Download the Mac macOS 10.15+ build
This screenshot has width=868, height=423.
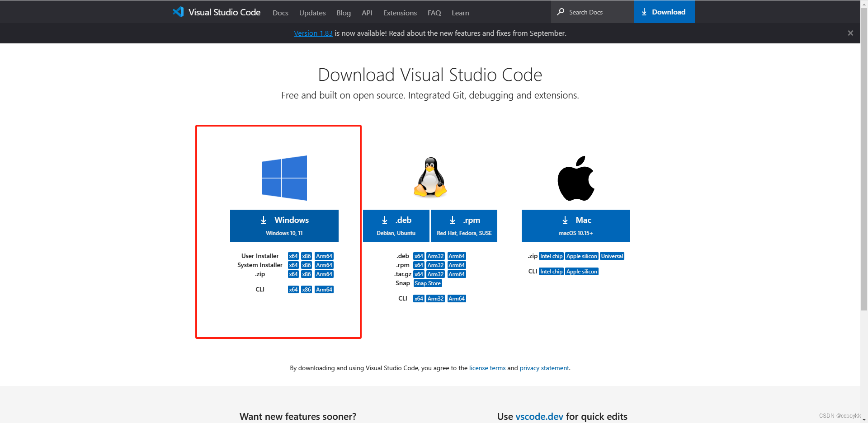click(576, 226)
